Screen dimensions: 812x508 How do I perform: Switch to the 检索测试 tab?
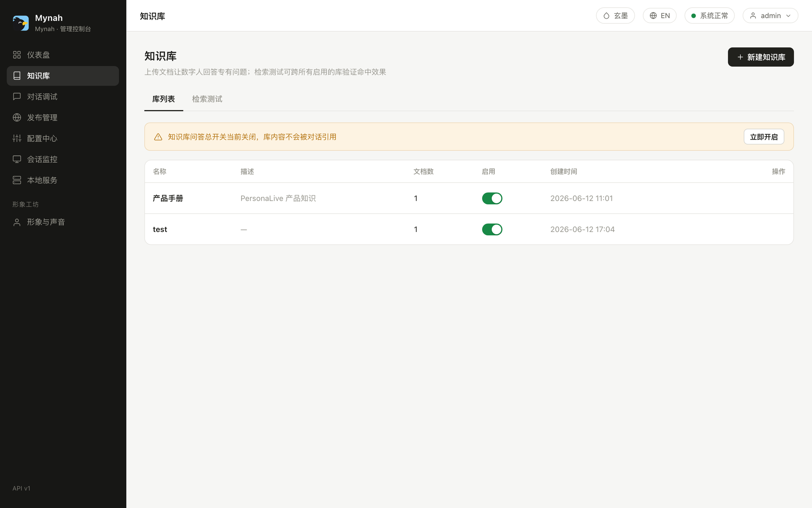[207, 99]
